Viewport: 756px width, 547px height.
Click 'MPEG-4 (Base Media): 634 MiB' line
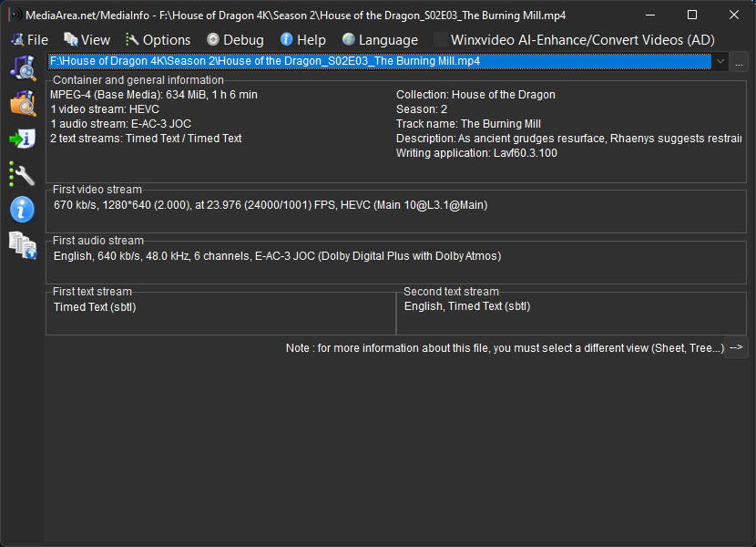point(154,95)
